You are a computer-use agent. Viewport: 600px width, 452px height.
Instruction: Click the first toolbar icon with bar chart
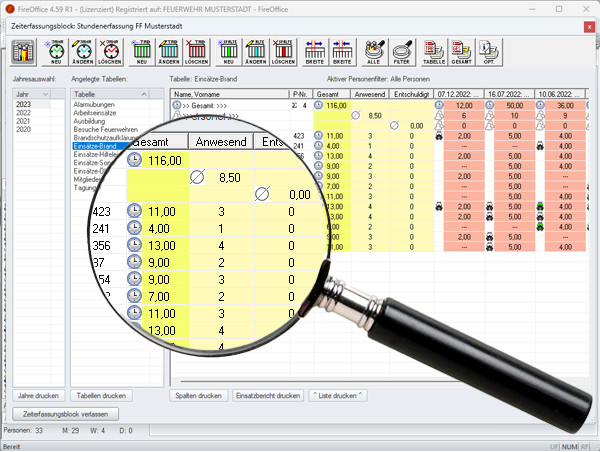coord(22,48)
